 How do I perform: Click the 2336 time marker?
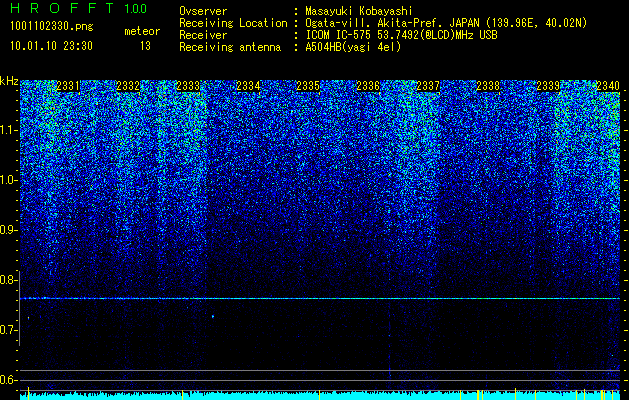pos(368,86)
